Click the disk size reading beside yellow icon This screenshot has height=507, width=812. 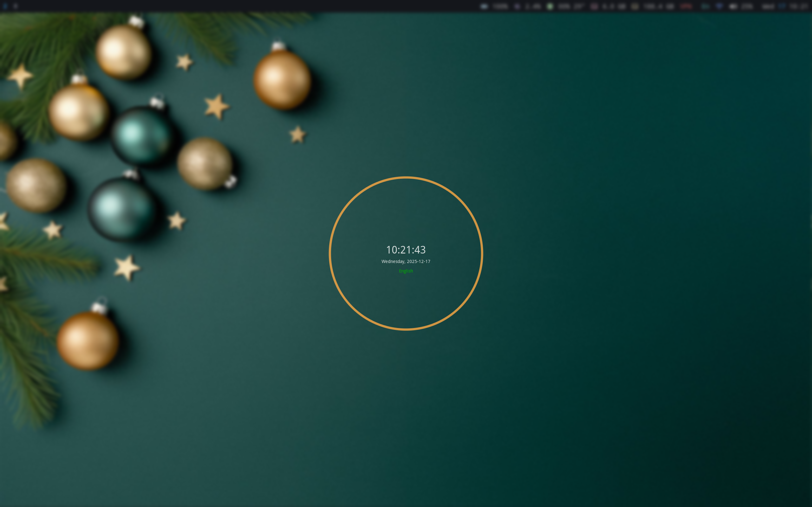659,6
